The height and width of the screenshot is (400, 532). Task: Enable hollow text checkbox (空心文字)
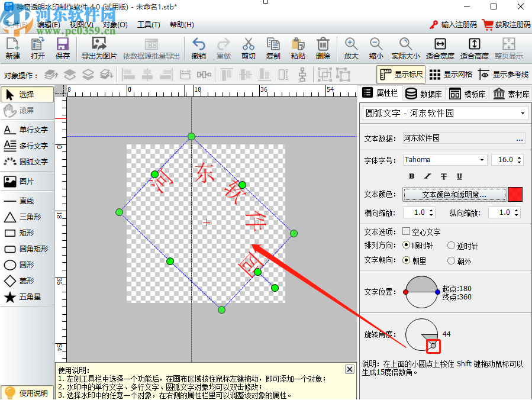pyautogui.click(x=406, y=231)
